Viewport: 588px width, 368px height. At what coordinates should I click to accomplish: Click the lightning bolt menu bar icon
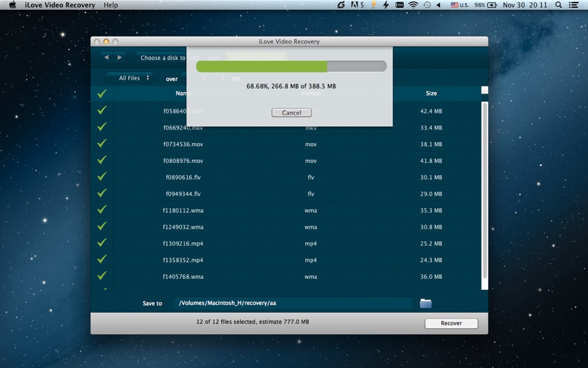[386, 5]
